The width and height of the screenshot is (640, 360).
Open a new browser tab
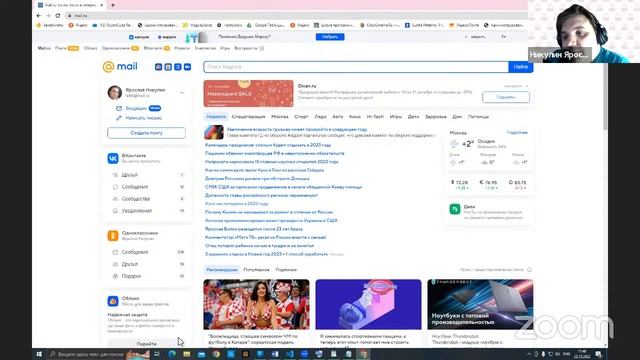[113, 5]
